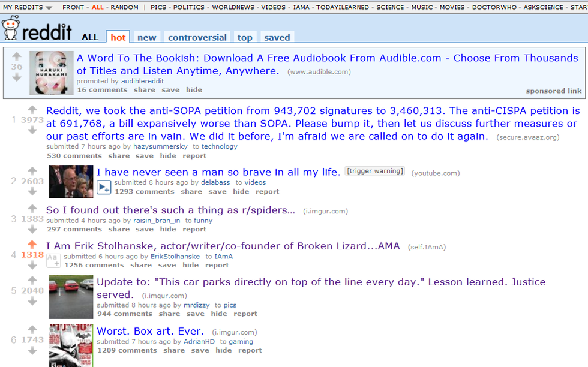The image size is (588, 367).
Task: Save the r/spiders post
Action: coord(145,229)
